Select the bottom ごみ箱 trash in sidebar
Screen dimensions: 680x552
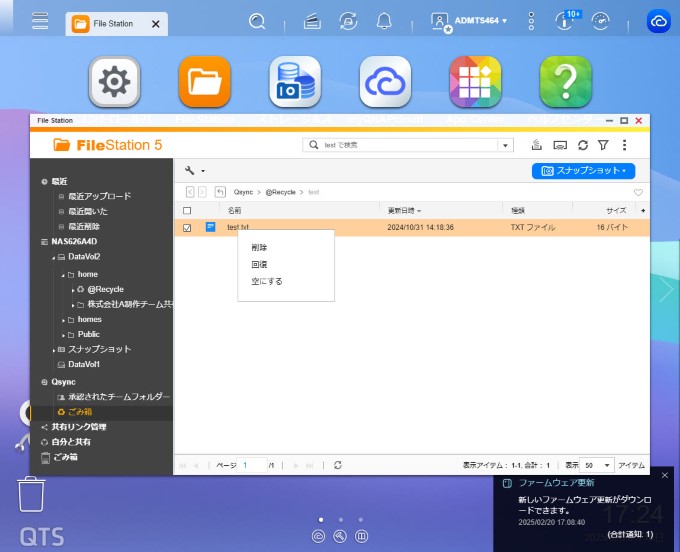[65, 457]
